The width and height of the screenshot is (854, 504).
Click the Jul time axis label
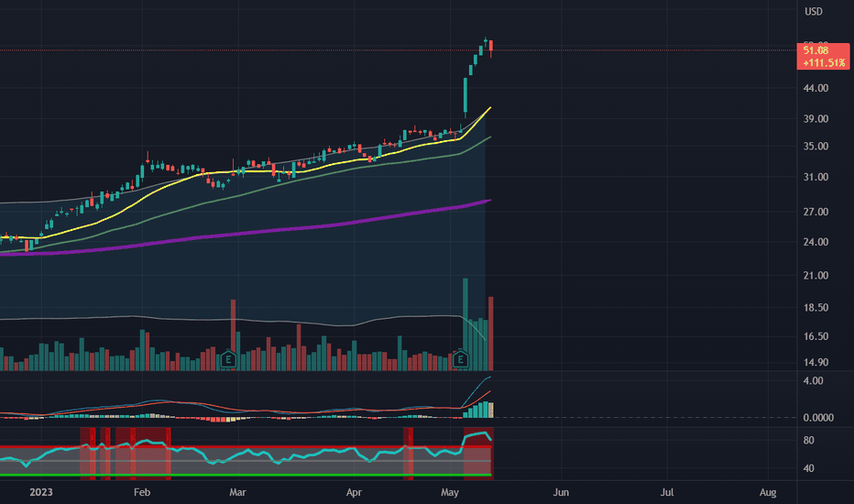(x=667, y=492)
